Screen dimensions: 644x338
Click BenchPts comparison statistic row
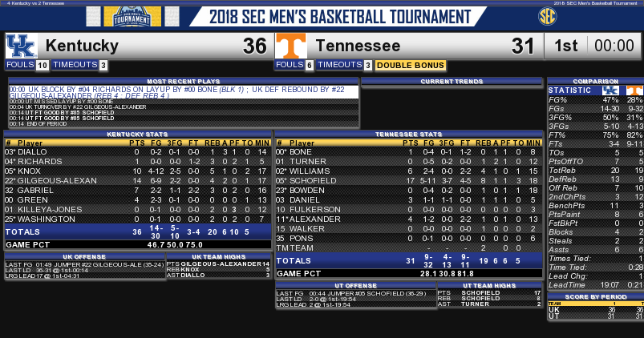tap(596, 206)
